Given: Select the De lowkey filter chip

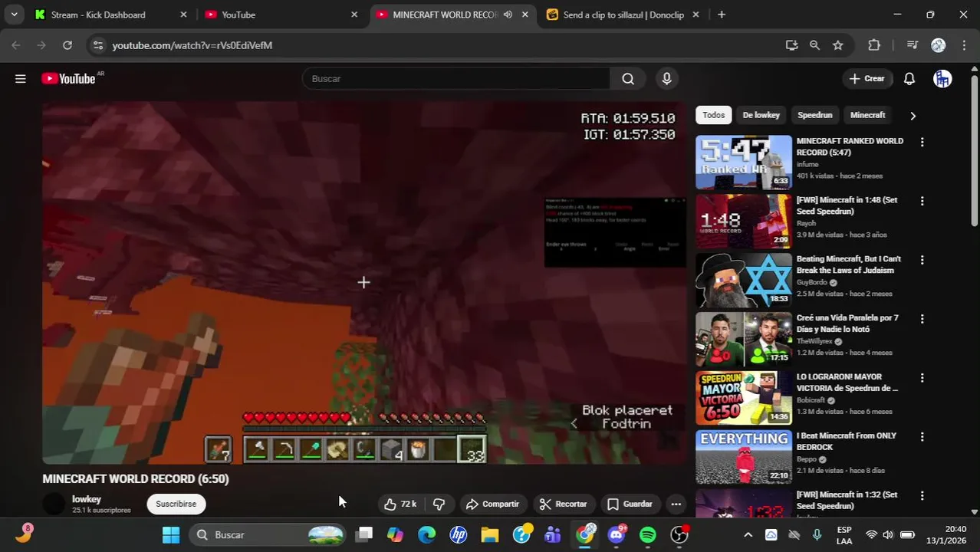Looking at the screenshot, I should pyautogui.click(x=761, y=115).
